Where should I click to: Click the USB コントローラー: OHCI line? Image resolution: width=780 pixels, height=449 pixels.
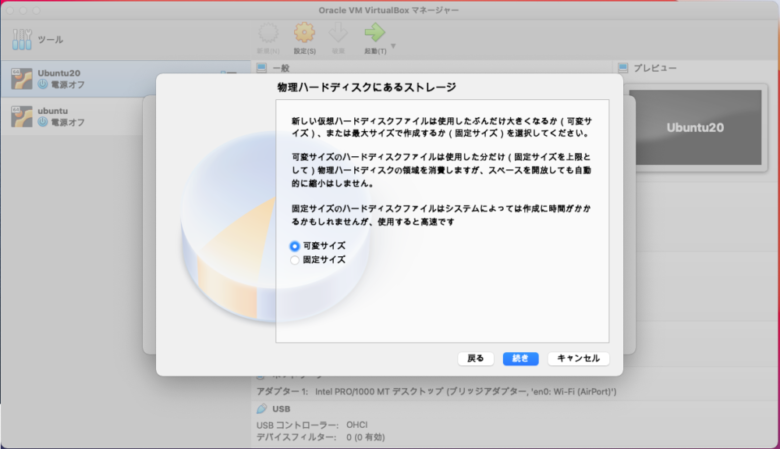tap(312, 425)
